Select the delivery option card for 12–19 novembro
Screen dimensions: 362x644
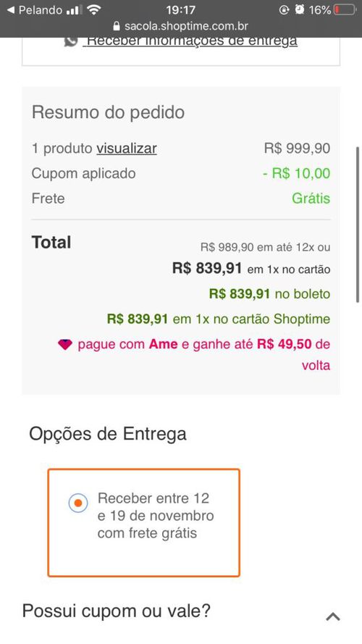coord(143,523)
